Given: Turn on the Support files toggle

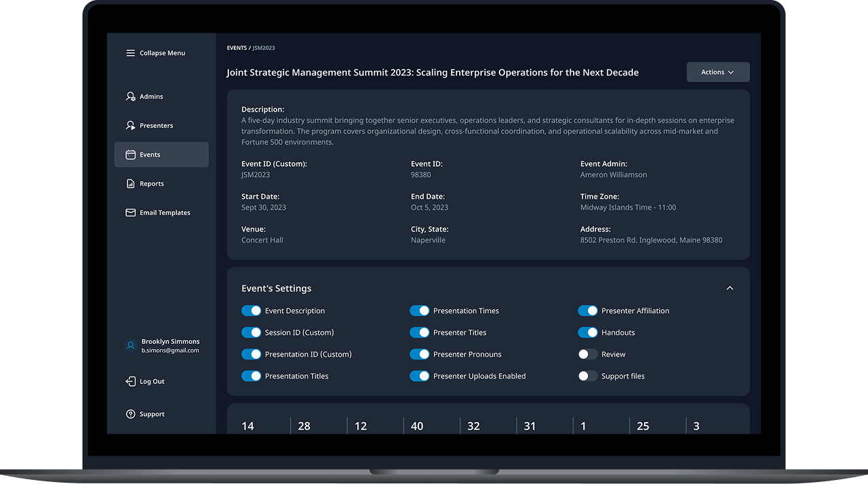Looking at the screenshot, I should (588, 376).
